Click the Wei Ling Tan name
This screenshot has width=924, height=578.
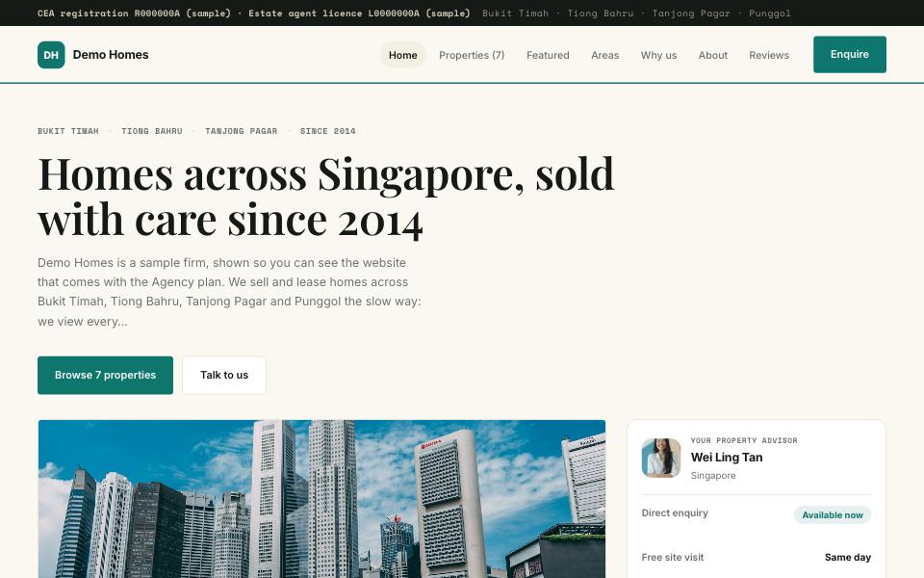[727, 457]
